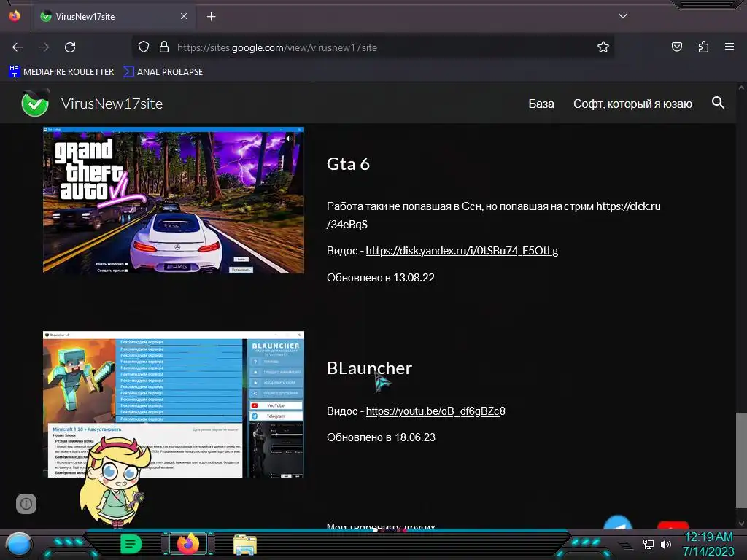This screenshot has height=560, width=747.
Task: Click the text 'Обновлено в 13.08.22'
Action: (381, 278)
